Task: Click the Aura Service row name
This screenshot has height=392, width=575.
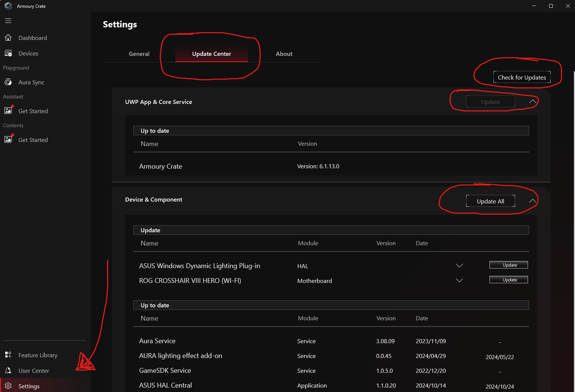Action: point(157,341)
